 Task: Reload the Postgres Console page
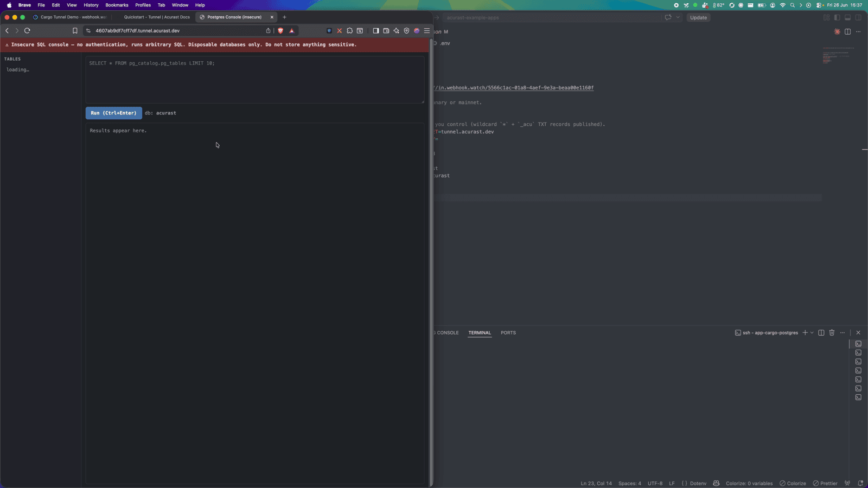coord(27,31)
